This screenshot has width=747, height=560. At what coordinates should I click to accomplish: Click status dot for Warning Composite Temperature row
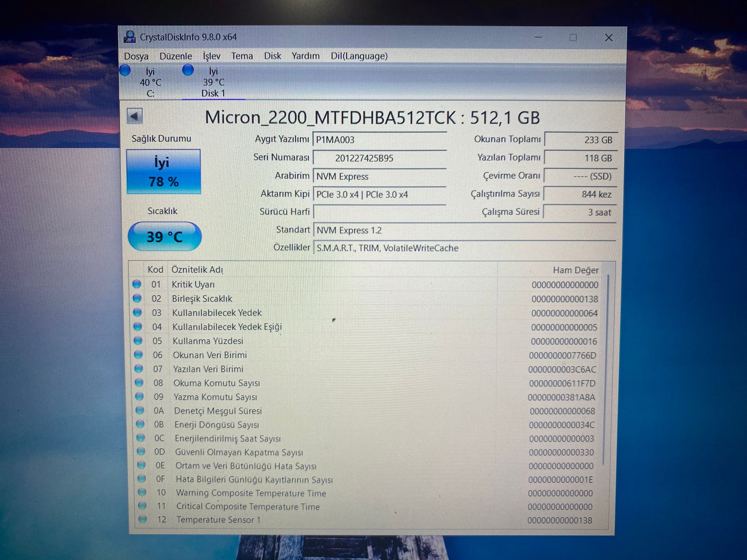point(142,492)
